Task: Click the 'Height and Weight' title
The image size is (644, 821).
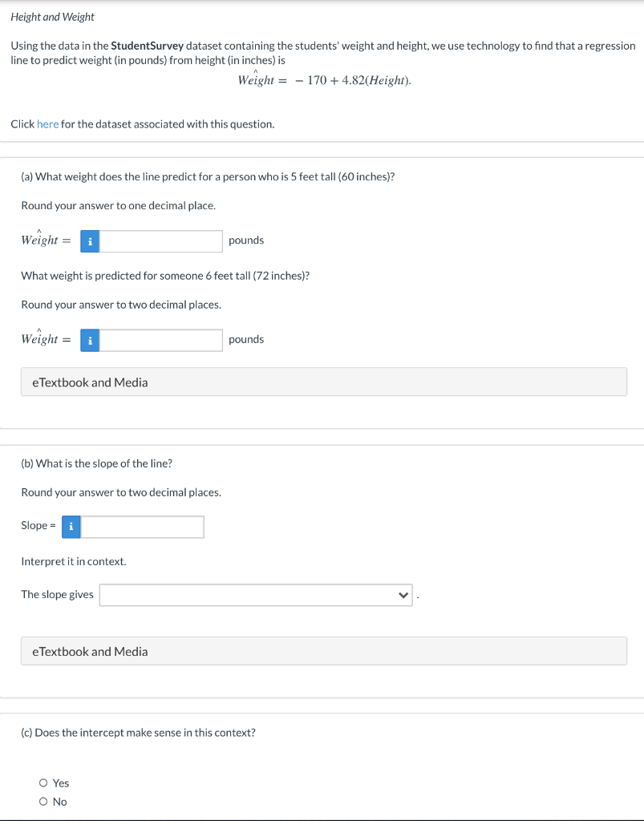Action: [52, 17]
